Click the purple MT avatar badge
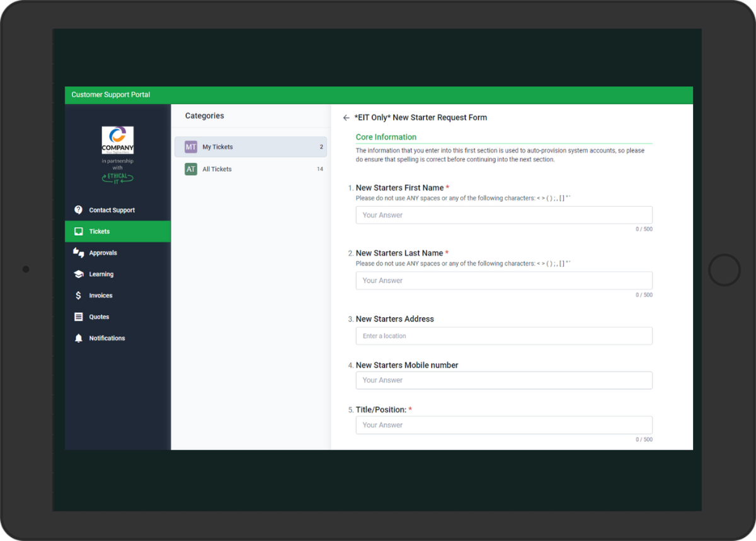The image size is (756, 541). pyautogui.click(x=191, y=147)
